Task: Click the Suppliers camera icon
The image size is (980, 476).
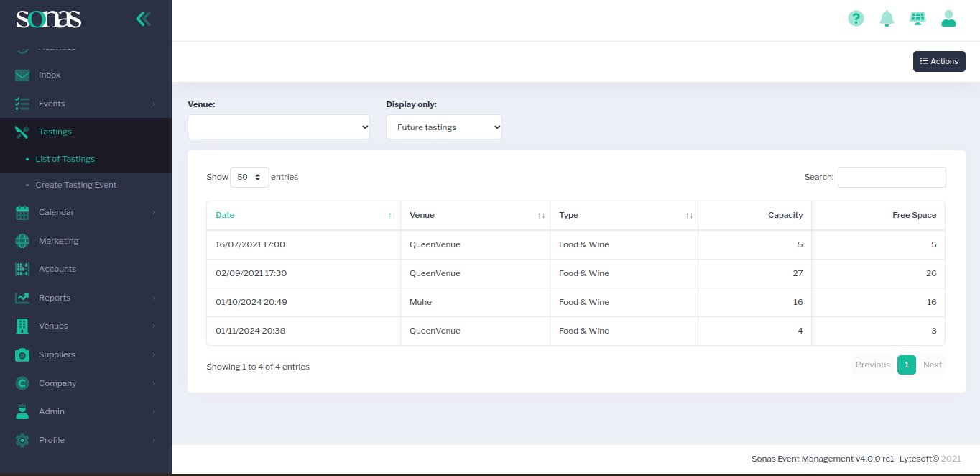Action: click(x=22, y=354)
